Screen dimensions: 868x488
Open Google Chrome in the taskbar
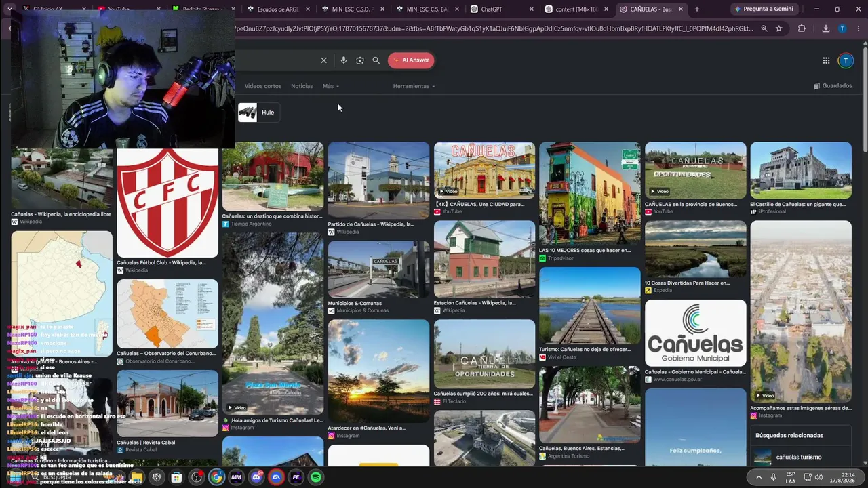tap(216, 477)
